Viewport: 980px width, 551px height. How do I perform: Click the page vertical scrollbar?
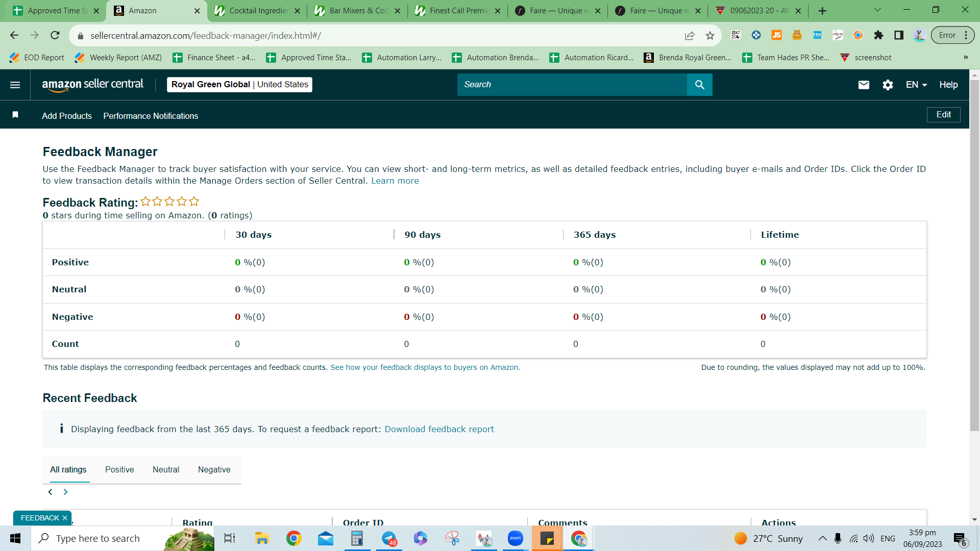(x=974, y=255)
